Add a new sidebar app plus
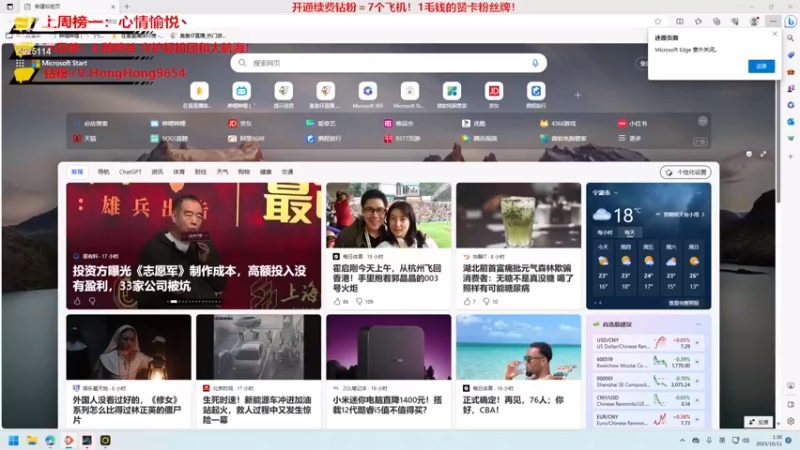800x450 pixels. [791, 157]
